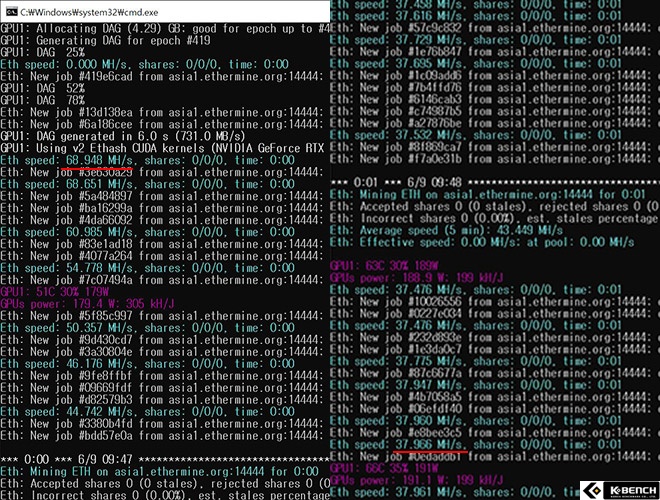The image size is (660, 500).
Task: Click the 'Eth speed: 46.176 MH/s' line
Action: click(x=147, y=364)
